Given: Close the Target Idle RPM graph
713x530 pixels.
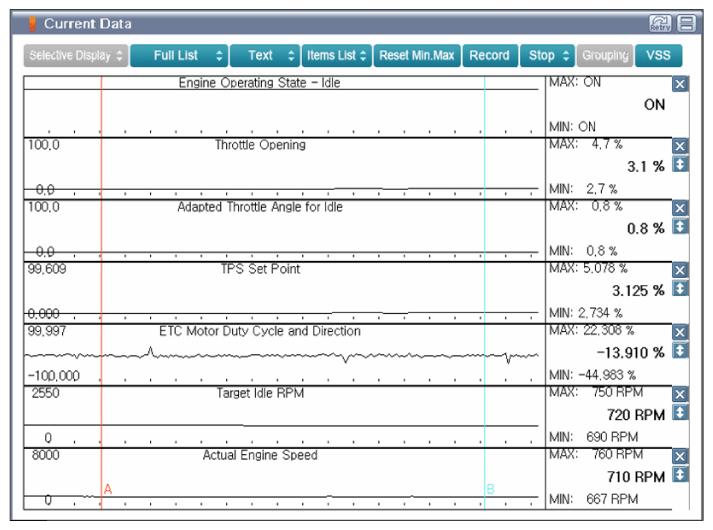Looking at the screenshot, I should (681, 395).
